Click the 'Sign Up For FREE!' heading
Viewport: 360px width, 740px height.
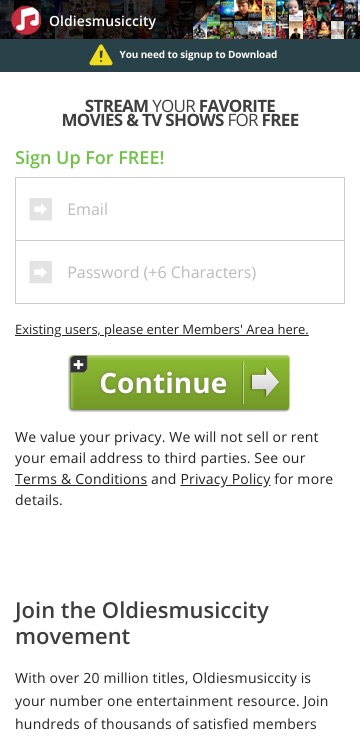pyautogui.click(x=90, y=158)
